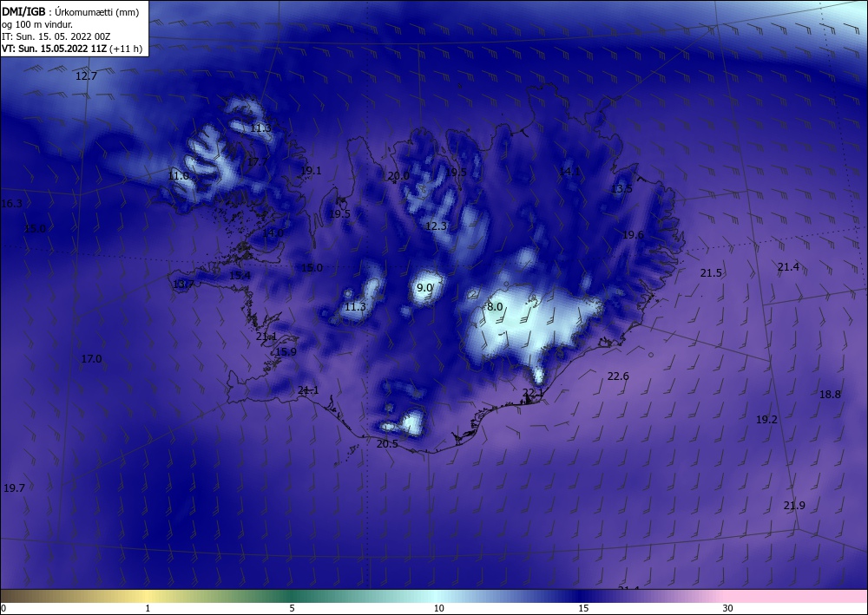Click the "0" tick on the color scale

pos(3,609)
